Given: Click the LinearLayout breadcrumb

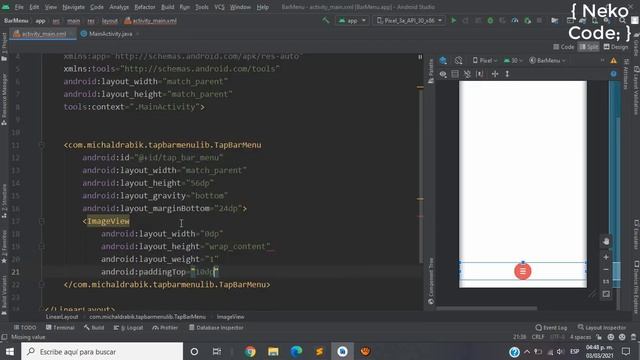Looking at the screenshot, I should [x=62, y=317].
